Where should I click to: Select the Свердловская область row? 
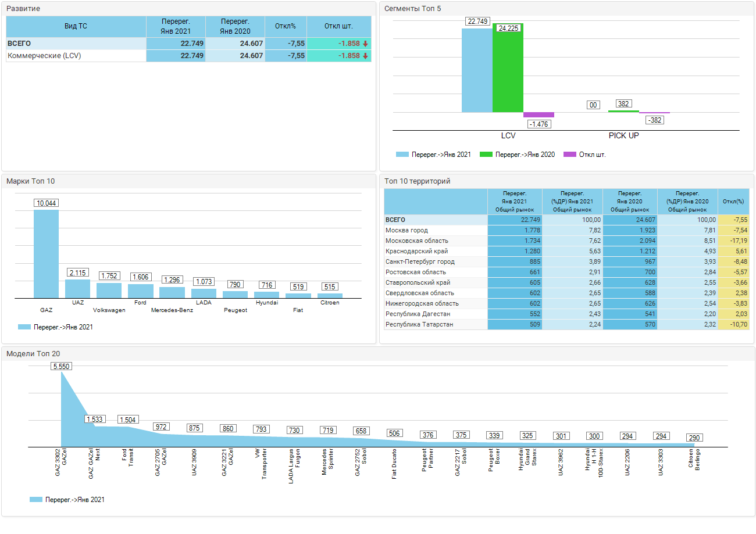click(567, 293)
